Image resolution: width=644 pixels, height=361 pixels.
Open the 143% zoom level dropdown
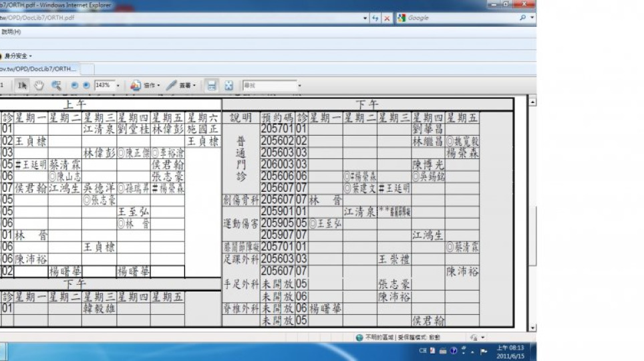(x=118, y=86)
